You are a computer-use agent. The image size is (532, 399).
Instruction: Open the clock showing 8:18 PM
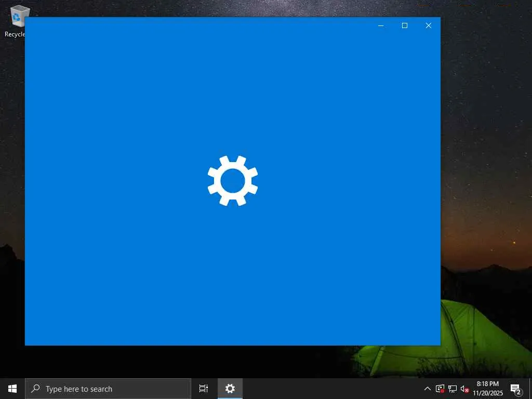(x=488, y=389)
